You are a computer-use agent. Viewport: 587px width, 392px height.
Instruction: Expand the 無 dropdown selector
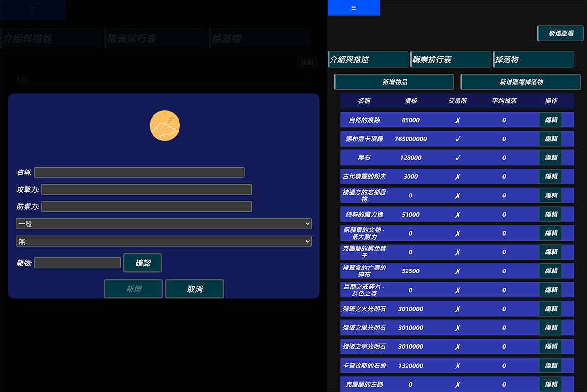coord(164,241)
